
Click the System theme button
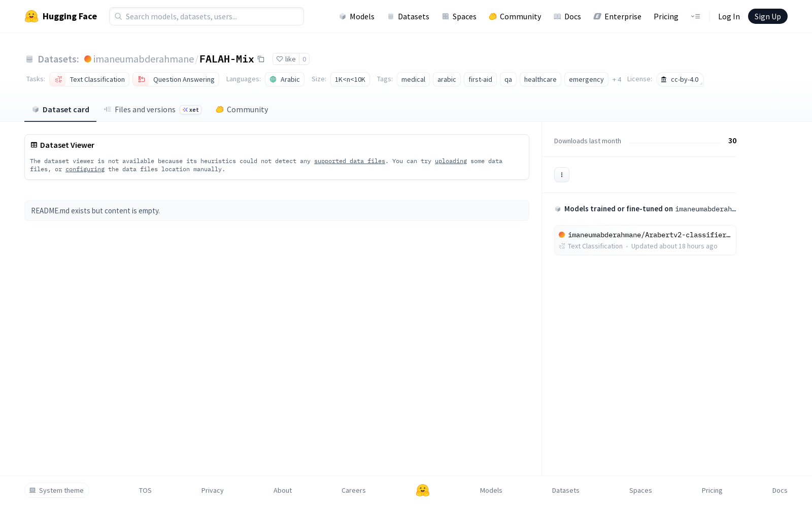click(57, 490)
